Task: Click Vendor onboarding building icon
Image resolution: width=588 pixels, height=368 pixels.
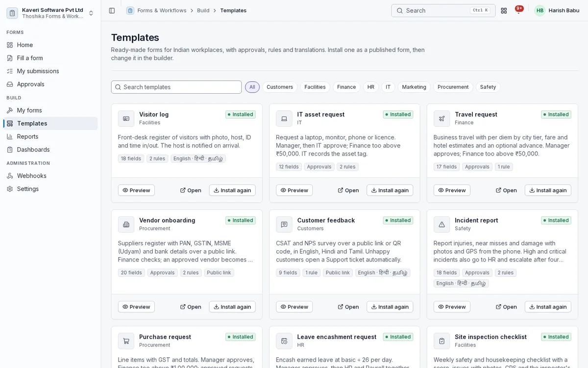Action: [x=126, y=224]
